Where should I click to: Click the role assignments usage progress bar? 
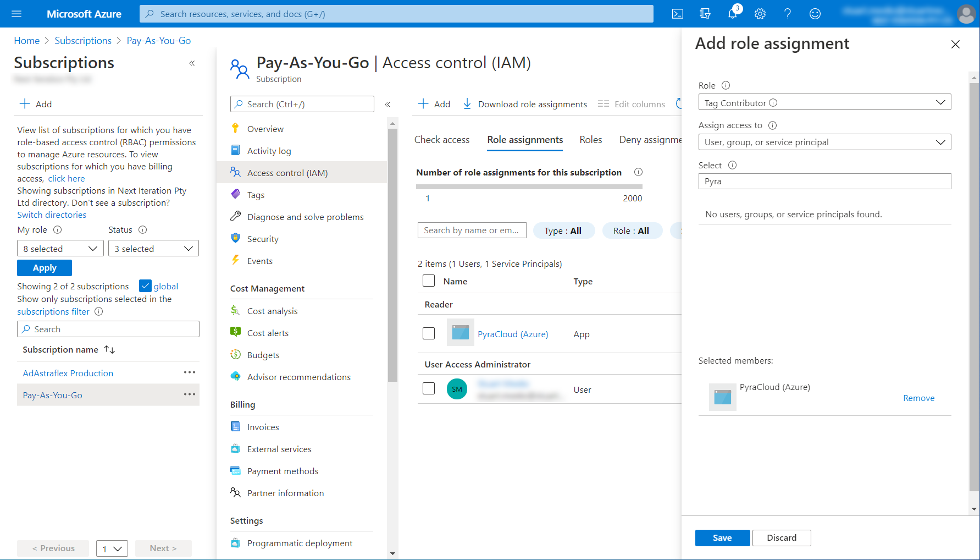pyautogui.click(x=529, y=187)
